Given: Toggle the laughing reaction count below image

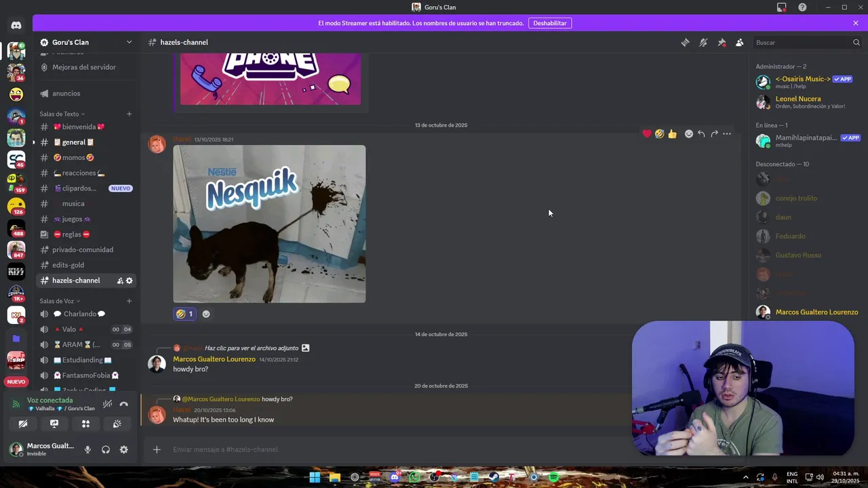Looking at the screenshot, I should (184, 314).
